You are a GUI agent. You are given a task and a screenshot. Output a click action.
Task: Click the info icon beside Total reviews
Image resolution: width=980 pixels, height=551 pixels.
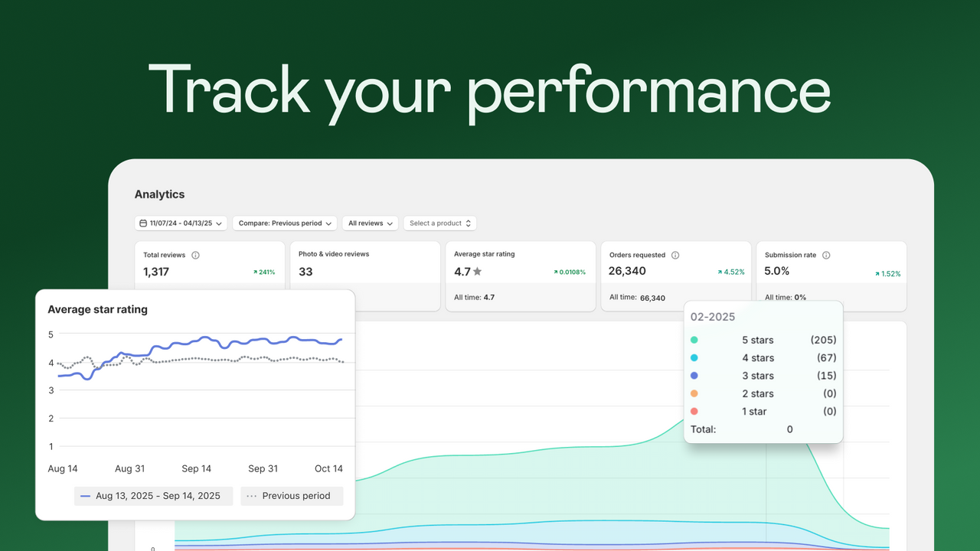pyautogui.click(x=195, y=255)
